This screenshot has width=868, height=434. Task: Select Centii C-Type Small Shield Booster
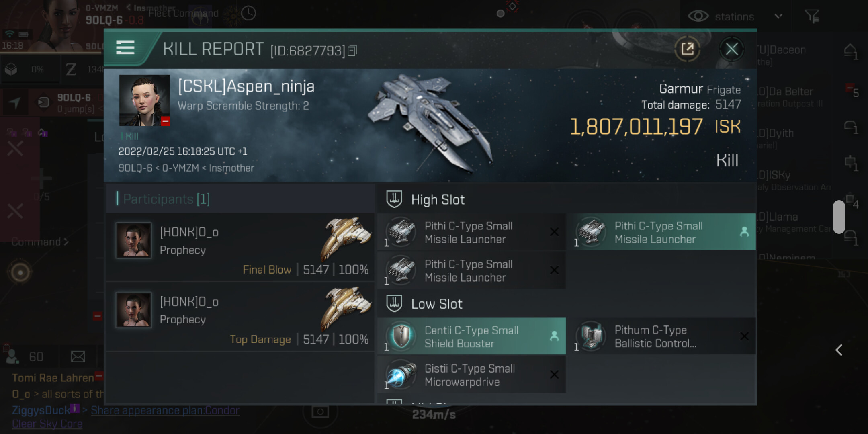click(471, 336)
